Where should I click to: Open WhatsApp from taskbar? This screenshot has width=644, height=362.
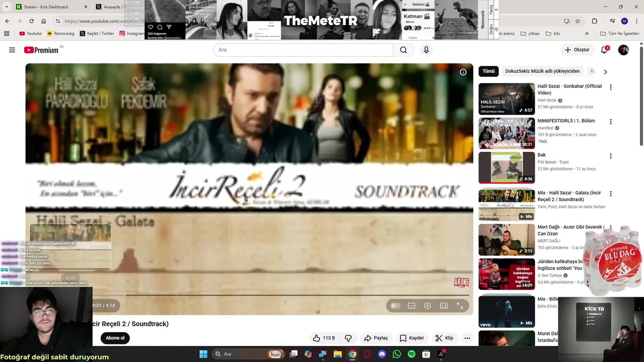click(x=396, y=354)
